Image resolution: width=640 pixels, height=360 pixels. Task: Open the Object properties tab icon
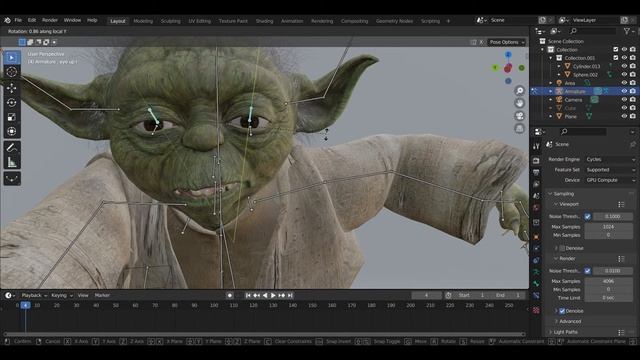pyautogui.click(x=536, y=236)
